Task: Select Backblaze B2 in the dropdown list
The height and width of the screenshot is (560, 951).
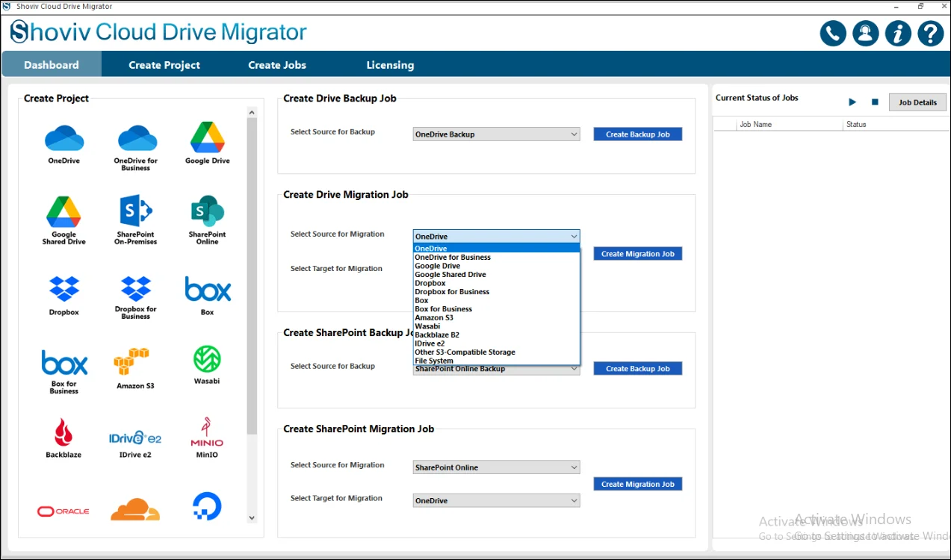Action: point(497,335)
